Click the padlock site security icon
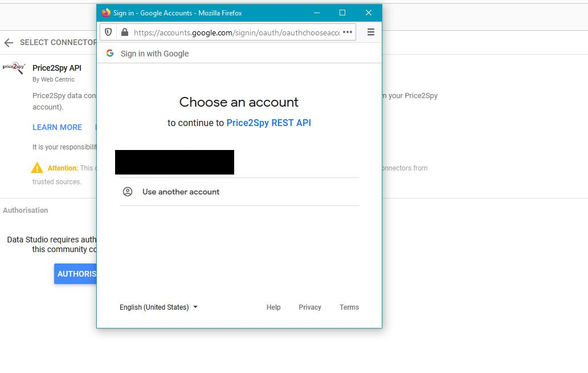 [x=125, y=33]
